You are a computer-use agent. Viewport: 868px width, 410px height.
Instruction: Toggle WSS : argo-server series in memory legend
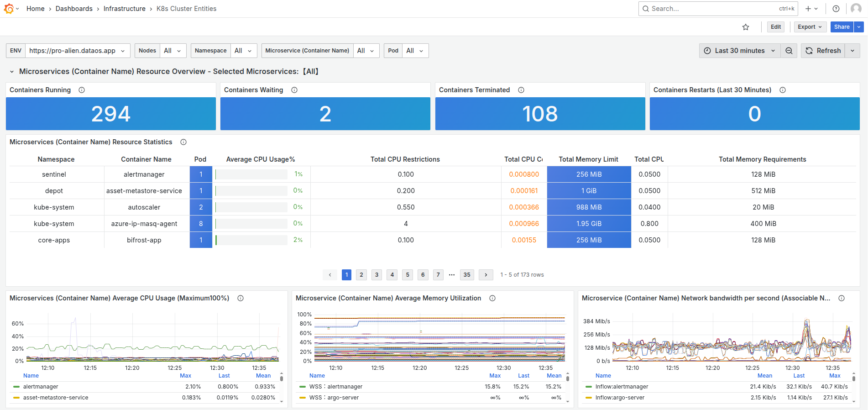click(x=334, y=398)
